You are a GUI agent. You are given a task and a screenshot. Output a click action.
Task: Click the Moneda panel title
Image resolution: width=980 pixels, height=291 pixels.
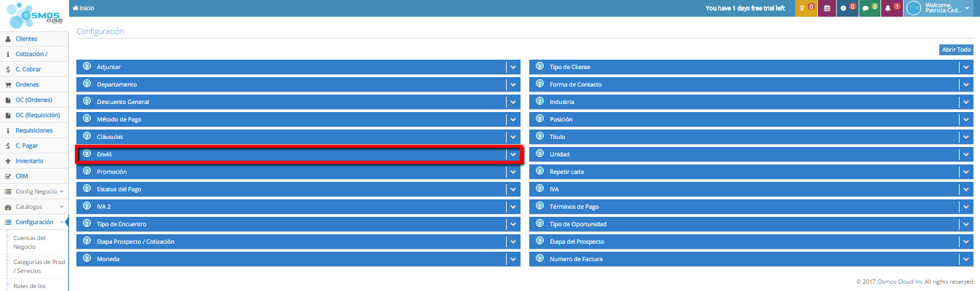click(x=108, y=259)
